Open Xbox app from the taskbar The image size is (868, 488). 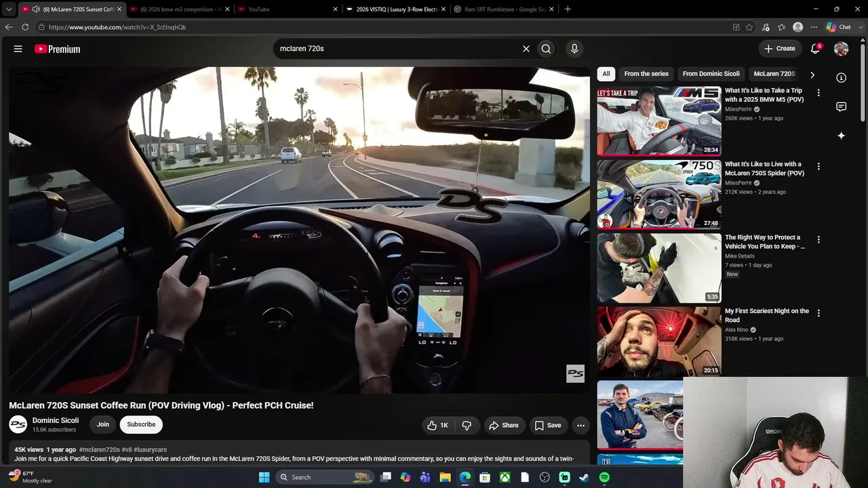(505, 477)
